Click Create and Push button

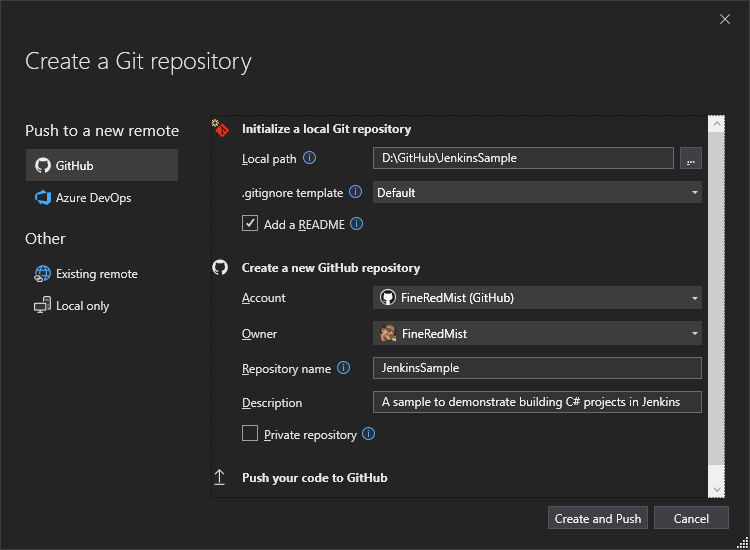pos(598,518)
